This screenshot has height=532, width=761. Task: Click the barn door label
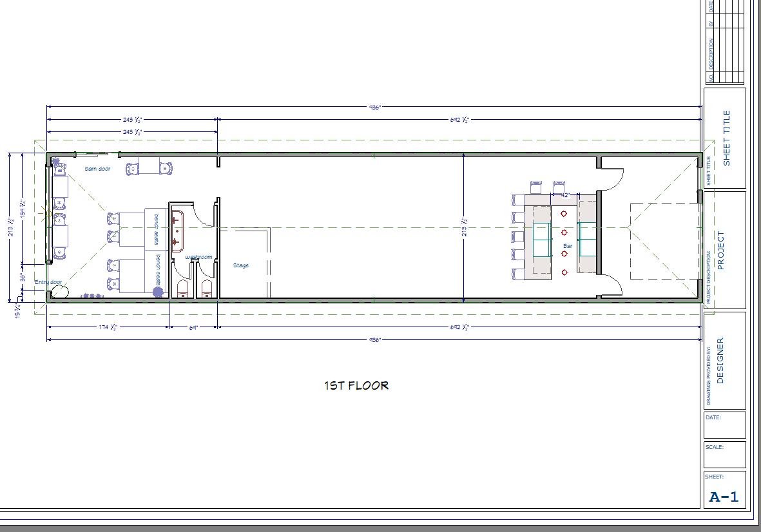pyautogui.click(x=97, y=169)
